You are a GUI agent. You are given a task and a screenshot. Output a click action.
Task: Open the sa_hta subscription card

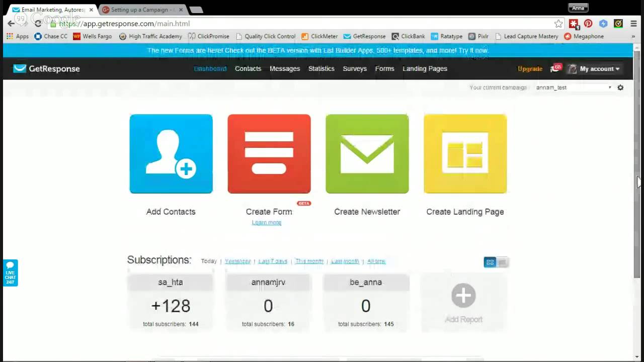tap(171, 303)
